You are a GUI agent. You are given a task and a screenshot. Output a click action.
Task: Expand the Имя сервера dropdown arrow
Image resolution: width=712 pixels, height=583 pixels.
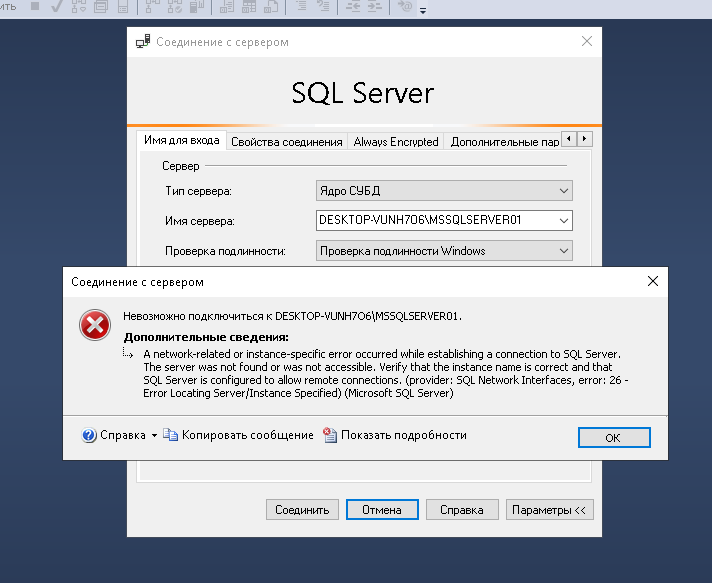564,221
